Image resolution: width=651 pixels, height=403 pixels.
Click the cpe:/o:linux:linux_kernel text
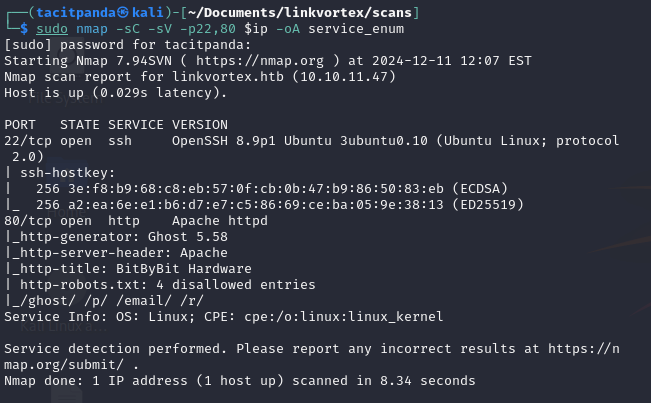click(x=343, y=317)
